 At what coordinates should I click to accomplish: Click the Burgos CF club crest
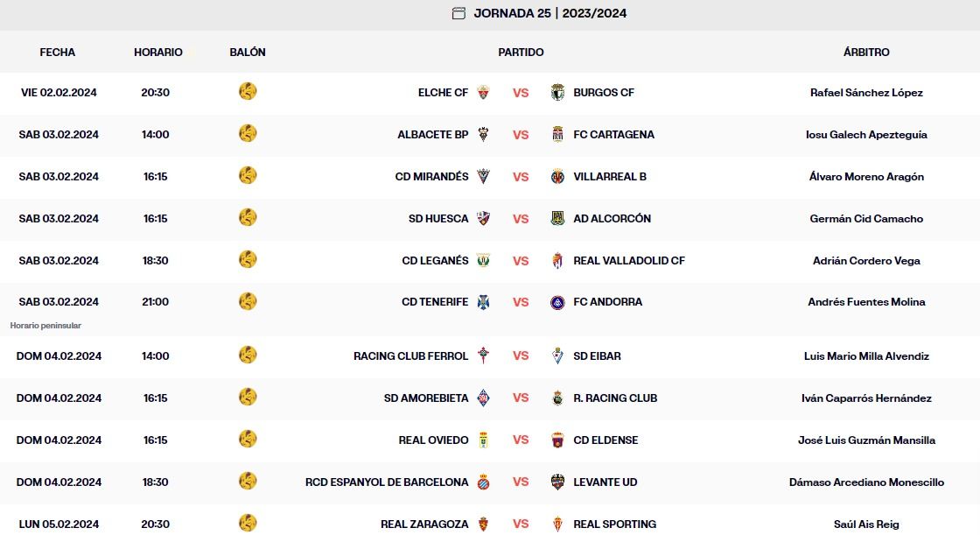(x=557, y=93)
